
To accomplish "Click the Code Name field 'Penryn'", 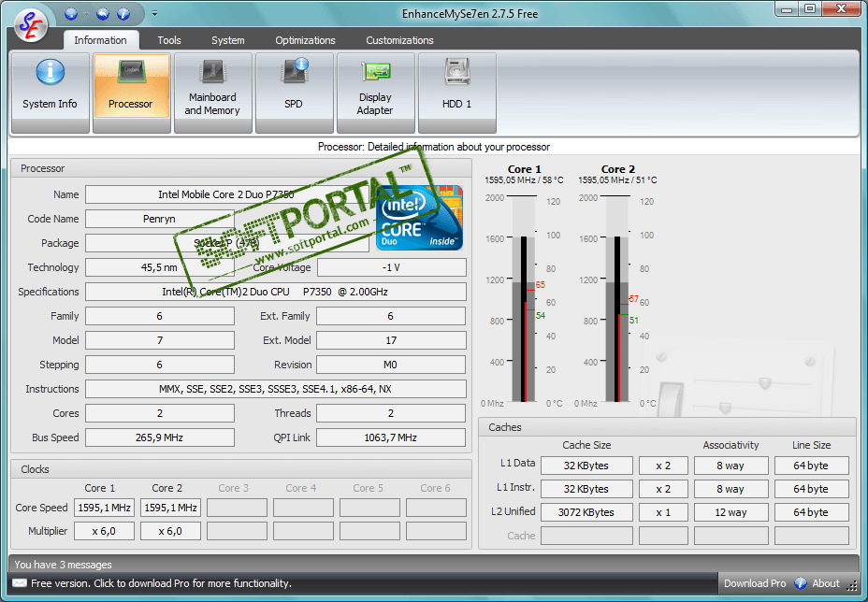I will tap(159, 219).
